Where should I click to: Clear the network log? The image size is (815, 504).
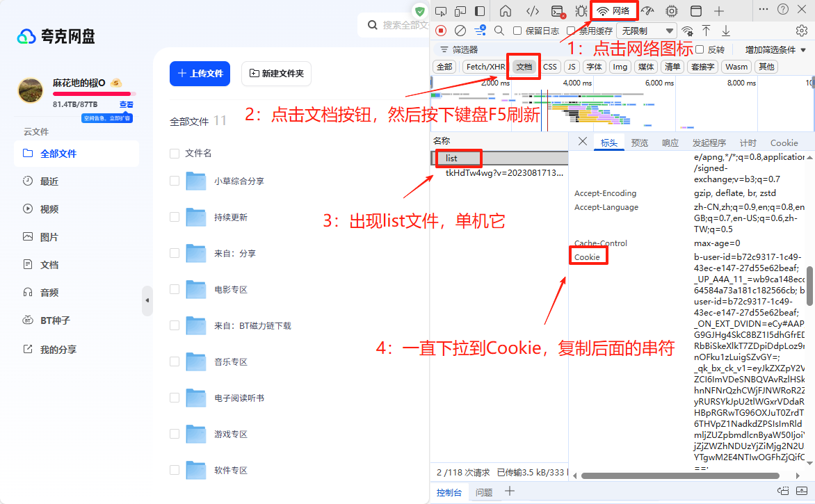pos(460,31)
